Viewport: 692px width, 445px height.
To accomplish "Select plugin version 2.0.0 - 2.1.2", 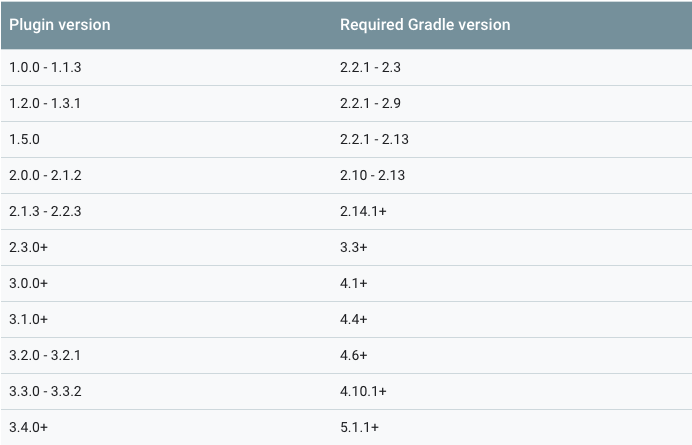I will [x=45, y=175].
